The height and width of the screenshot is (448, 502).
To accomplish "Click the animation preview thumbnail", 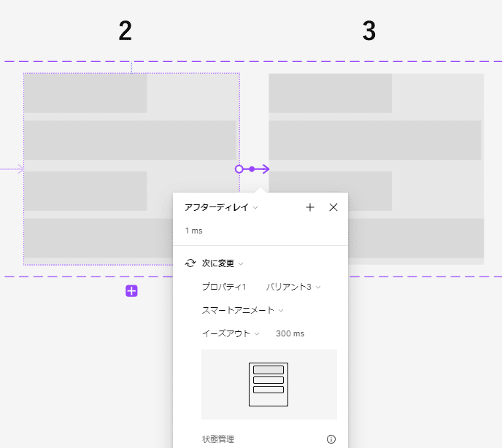I will tap(269, 385).
